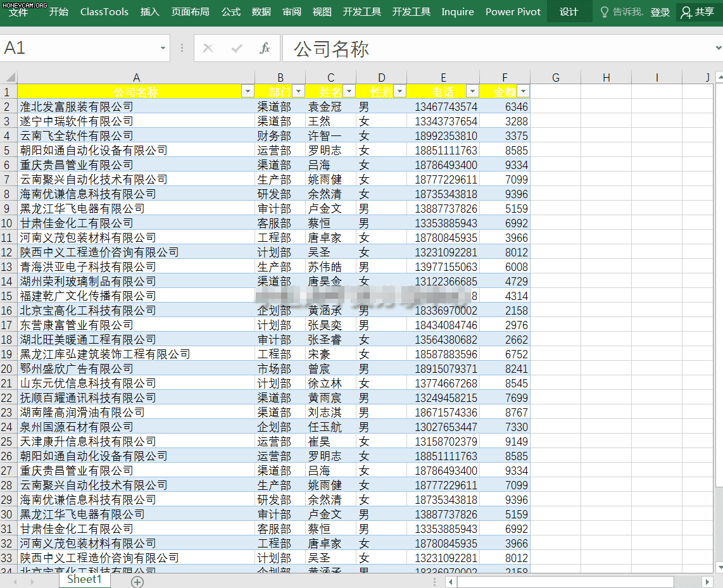Click the Insert Function fx icon
Screen dimensions: 723x588
point(265,48)
